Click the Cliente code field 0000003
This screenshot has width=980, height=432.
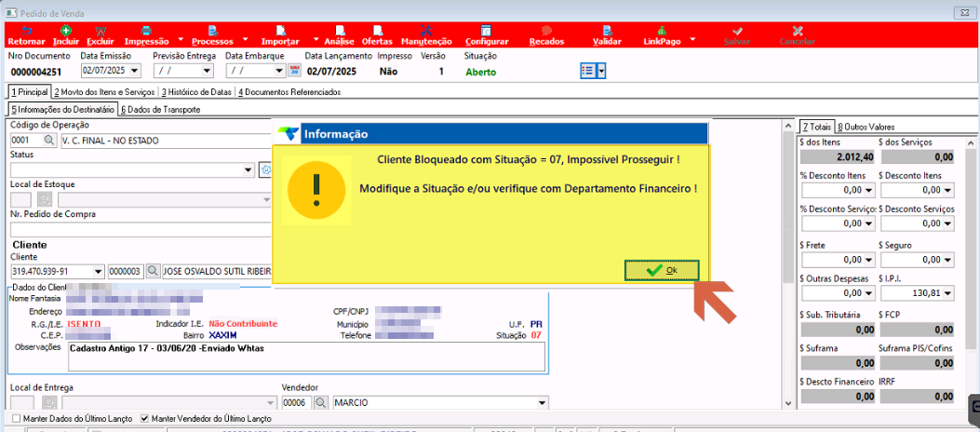(x=126, y=271)
